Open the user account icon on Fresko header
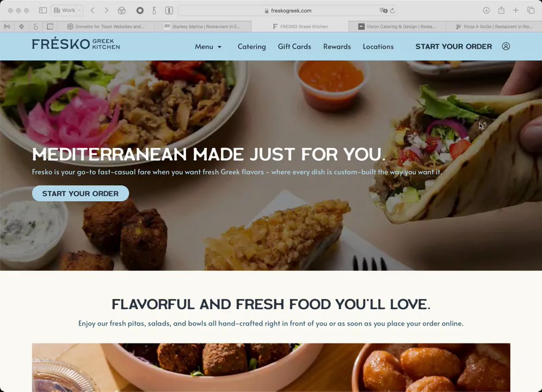This screenshot has width=542, height=392. (506, 46)
